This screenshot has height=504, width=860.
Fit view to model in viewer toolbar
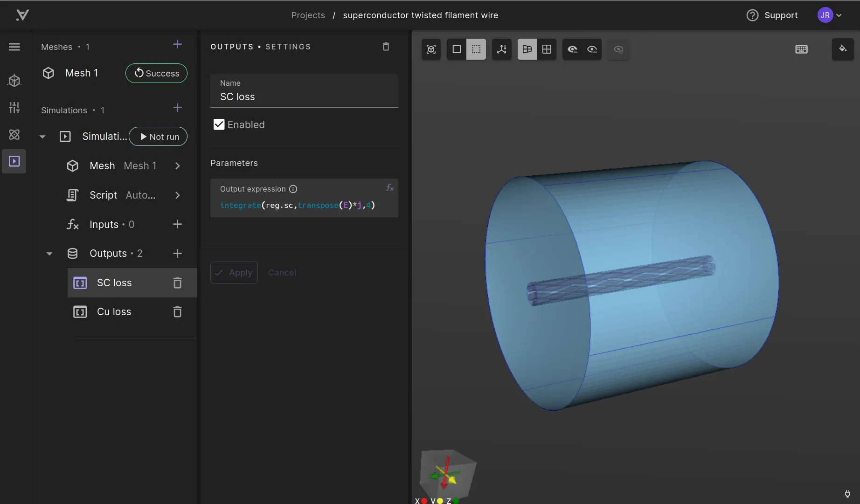431,49
